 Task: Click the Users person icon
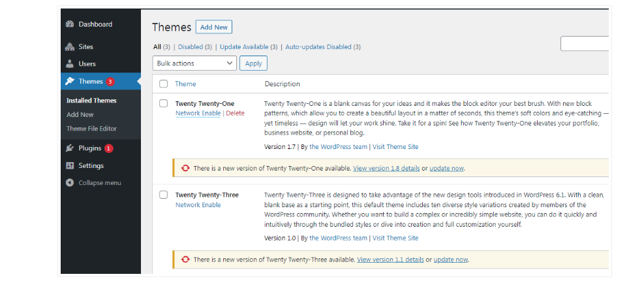(69, 64)
